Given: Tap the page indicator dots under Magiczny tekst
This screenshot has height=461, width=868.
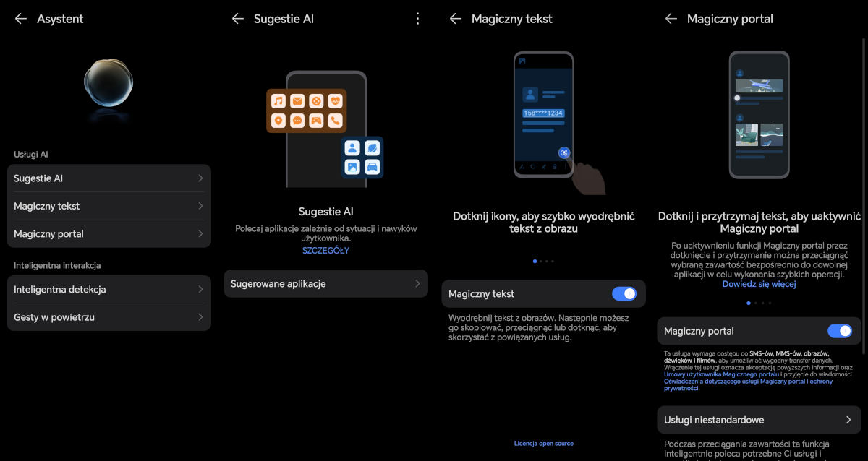Looking at the screenshot, I should point(543,261).
